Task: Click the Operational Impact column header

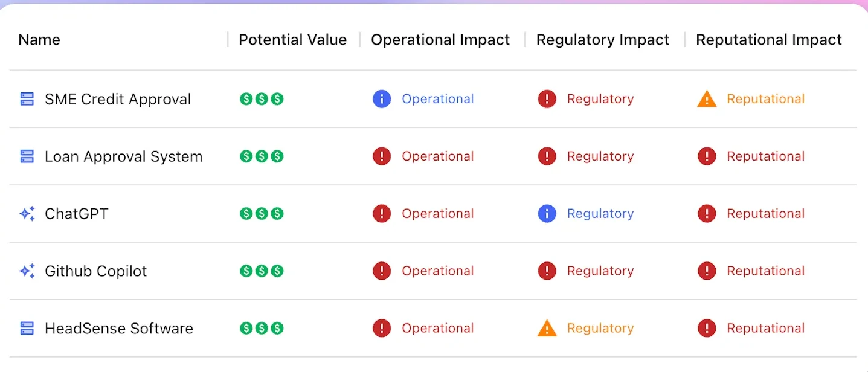Action: coord(440,40)
